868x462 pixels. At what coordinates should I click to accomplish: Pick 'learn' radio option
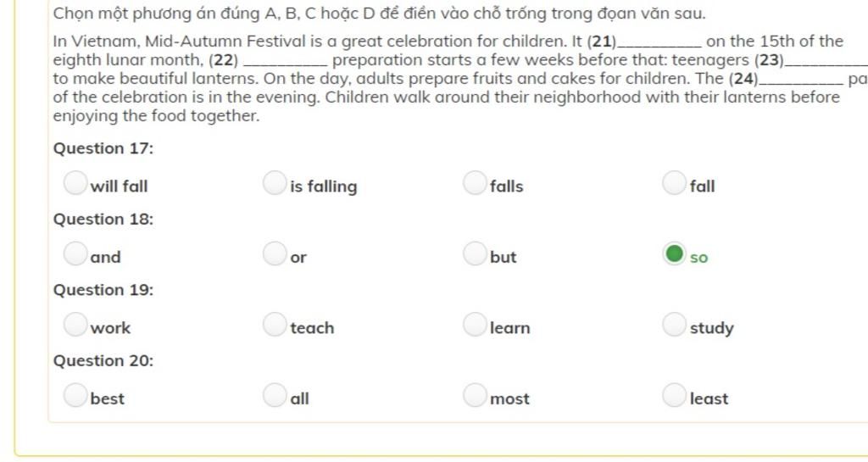[x=475, y=325]
